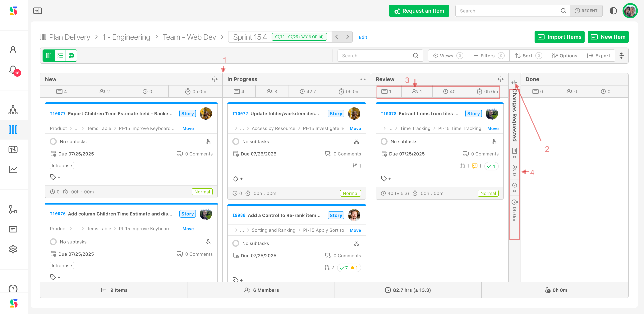Switch to table grid view icon
The height and width of the screenshot is (314, 644).
point(71,56)
